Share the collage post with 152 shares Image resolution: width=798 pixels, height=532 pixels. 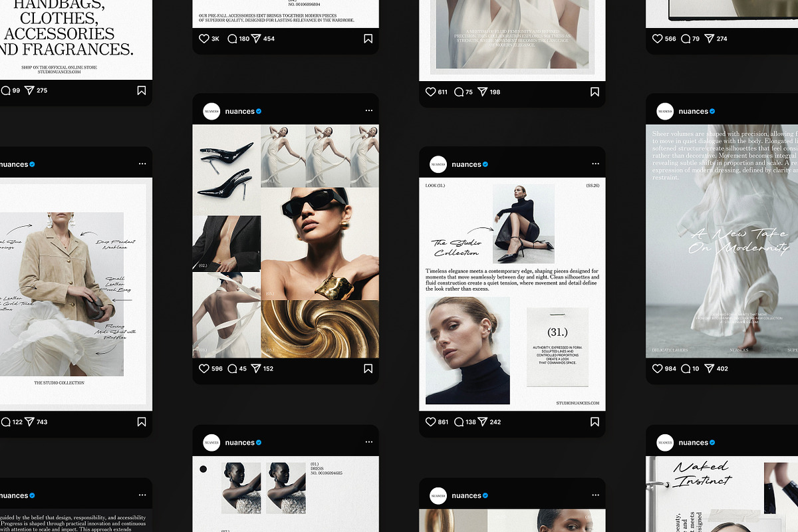(x=256, y=368)
